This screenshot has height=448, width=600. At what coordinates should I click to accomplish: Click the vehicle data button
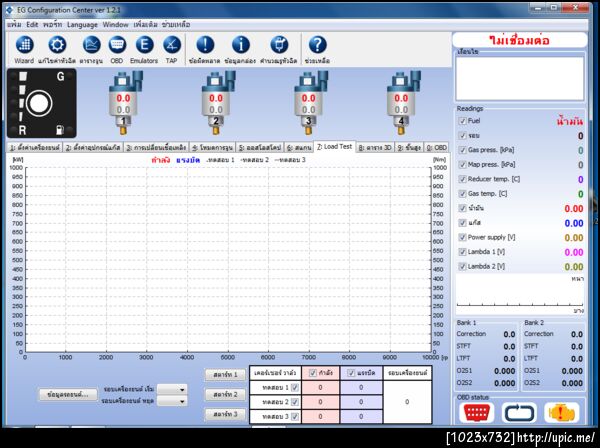click(67, 394)
